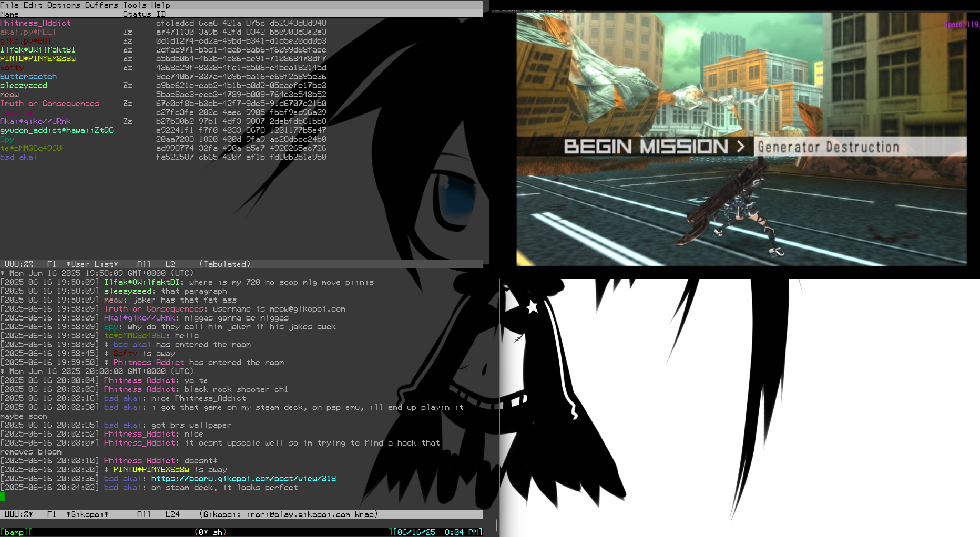Image resolution: width=980 pixels, height=537 pixels.
Task: Click message 'joker has that fat ass'
Action: pyautogui.click(x=185, y=300)
